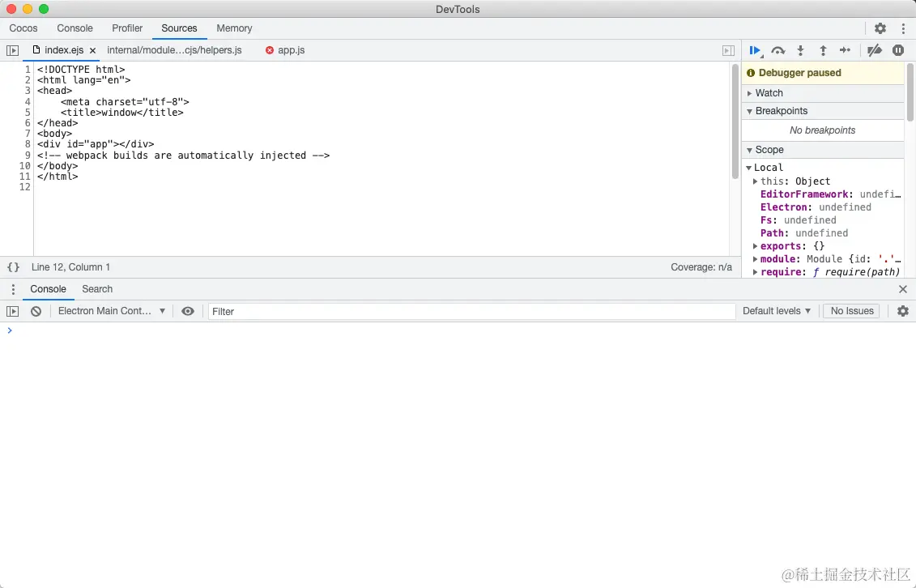Click the Debugger paused banner
The height and width of the screenshot is (588, 916).
click(x=823, y=73)
